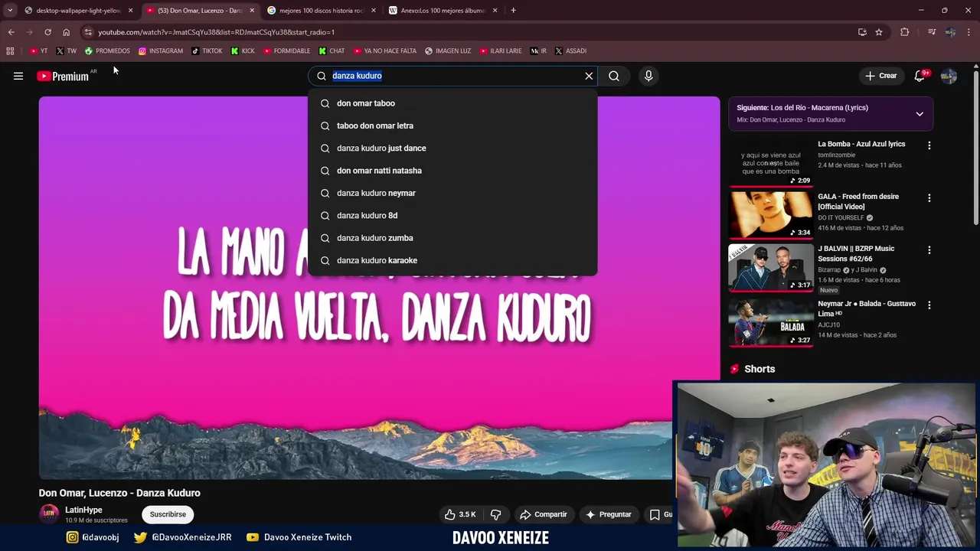Open the KICK bookmark
980x551 pixels.
click(x=243, y=51)
